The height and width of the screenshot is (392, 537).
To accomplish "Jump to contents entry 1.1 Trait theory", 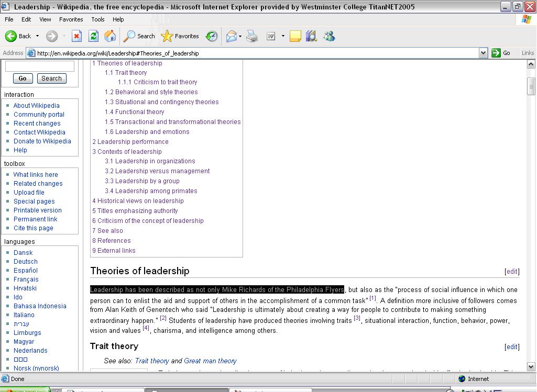I will pos(126,73).
